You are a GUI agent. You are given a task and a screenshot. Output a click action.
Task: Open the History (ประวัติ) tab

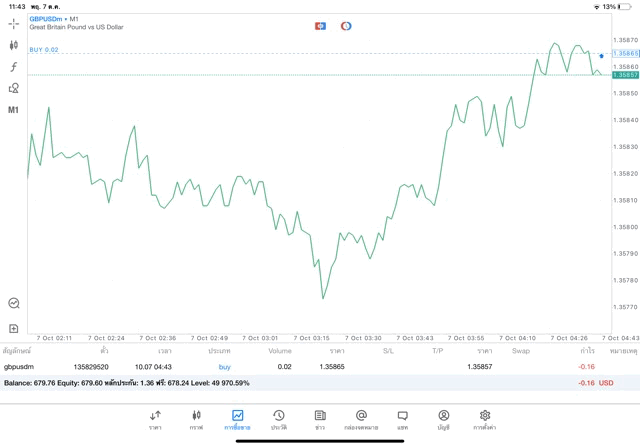(279, 418)
